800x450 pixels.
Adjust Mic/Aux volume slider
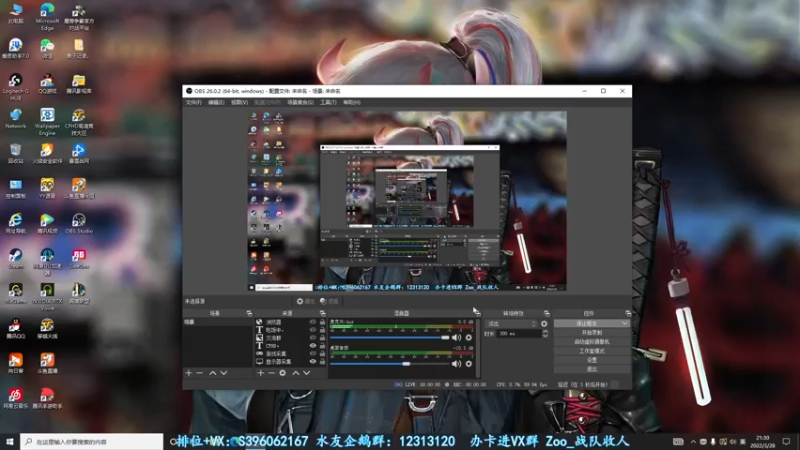[x=390, y=338]
